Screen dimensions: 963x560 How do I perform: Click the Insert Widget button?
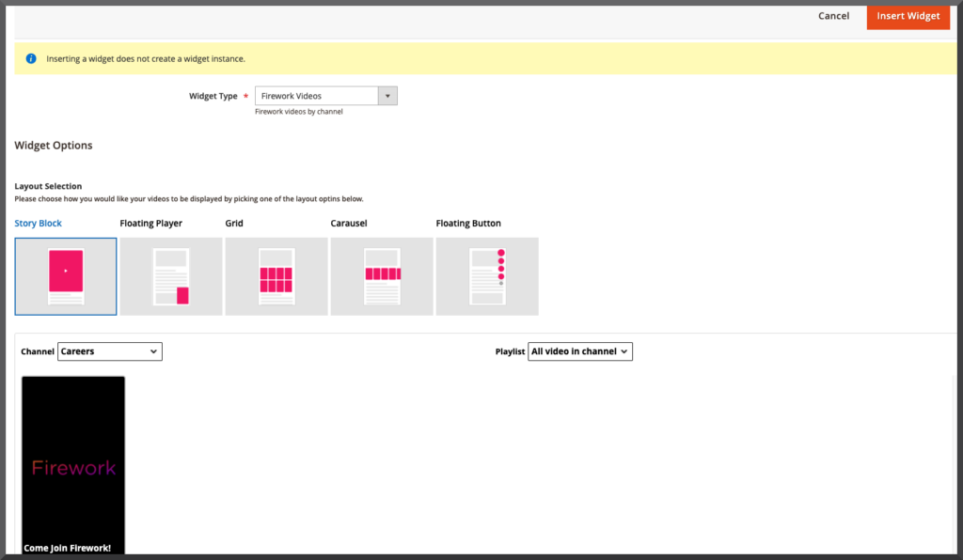point(908,16)
